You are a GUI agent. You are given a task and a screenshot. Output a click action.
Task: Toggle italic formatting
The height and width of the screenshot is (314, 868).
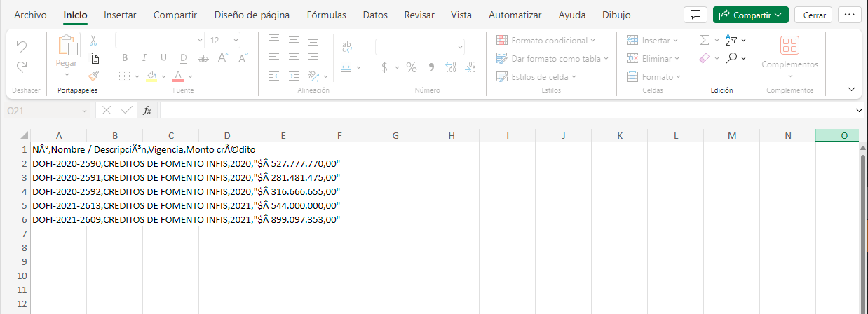point(144,58)
